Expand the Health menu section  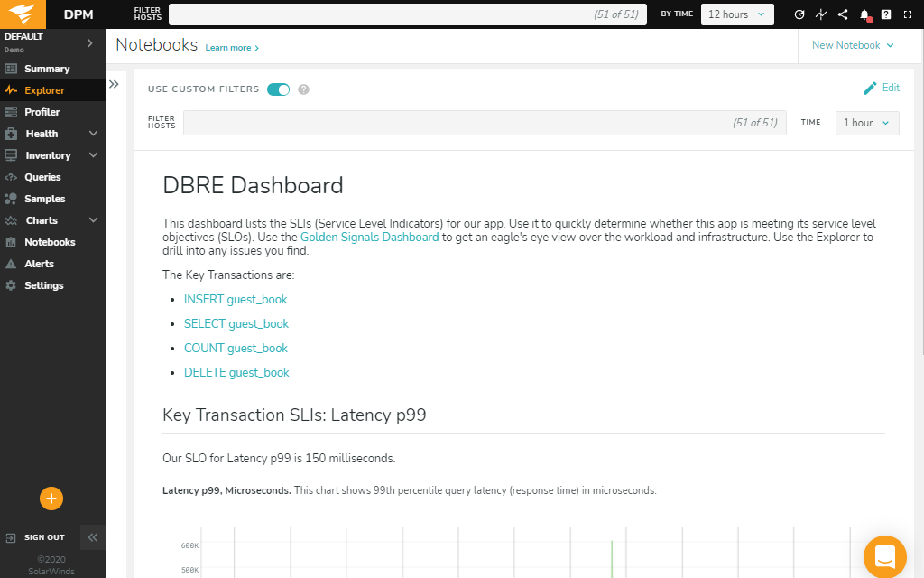(51, 134)
